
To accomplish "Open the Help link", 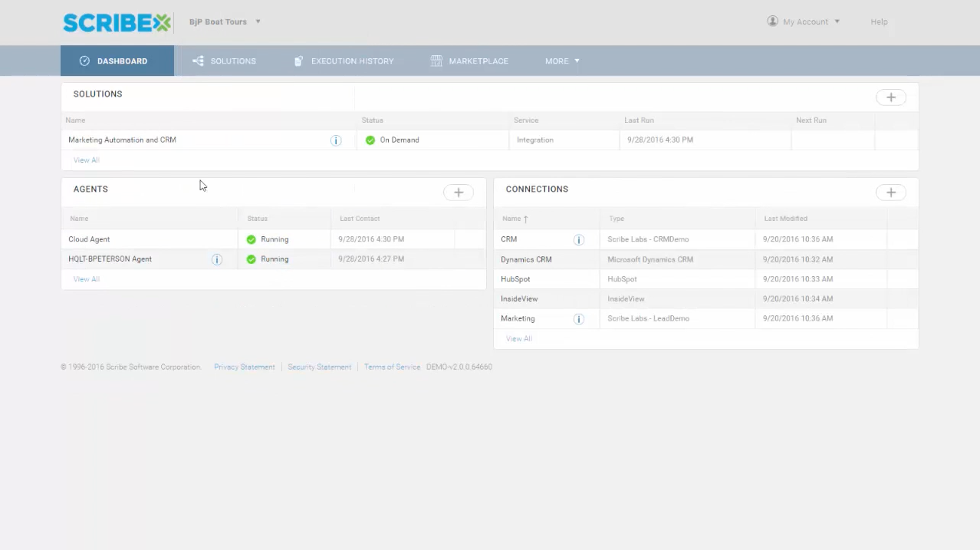I will [879, 21].
